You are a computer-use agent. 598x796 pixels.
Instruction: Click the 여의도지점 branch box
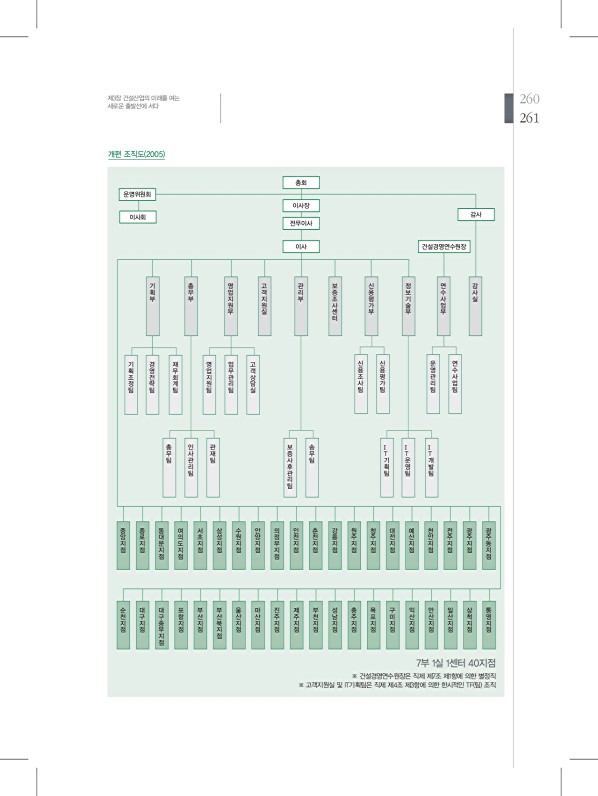(181, 545)
